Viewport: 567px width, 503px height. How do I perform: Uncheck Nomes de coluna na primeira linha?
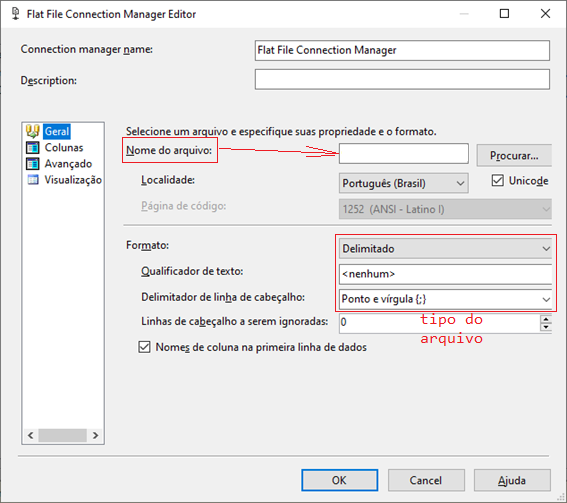coord(144,347)
